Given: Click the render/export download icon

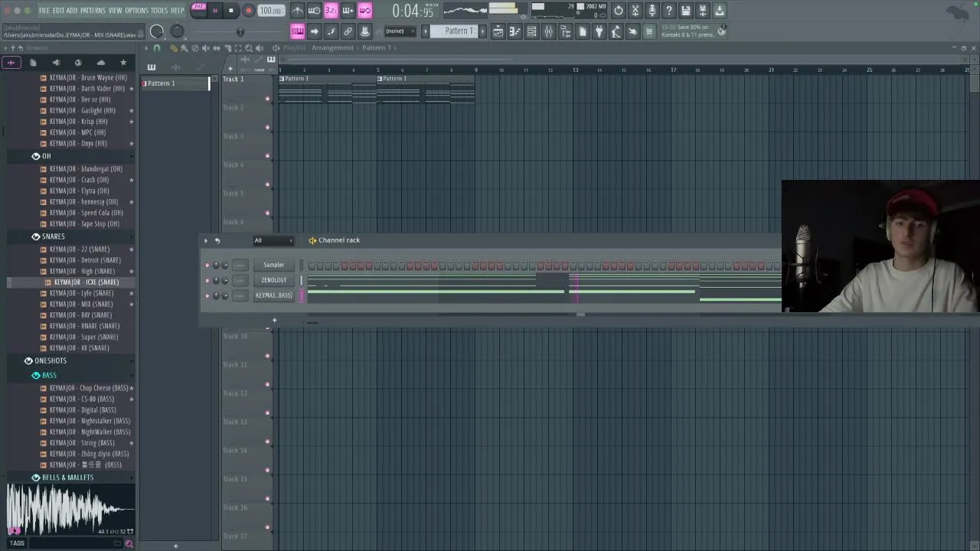Looking at the screenshot, I should tap(720, 11).
